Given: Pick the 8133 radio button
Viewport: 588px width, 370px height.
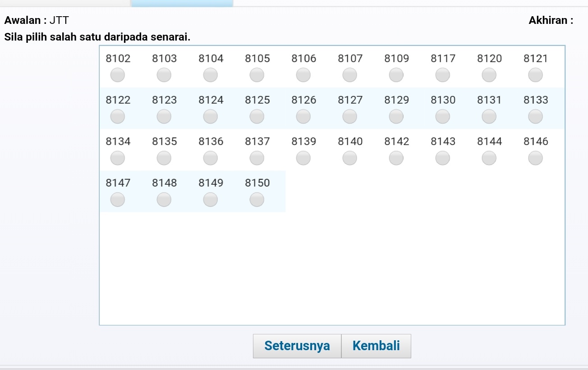Looking at the screenshot, I should point(535,116).
